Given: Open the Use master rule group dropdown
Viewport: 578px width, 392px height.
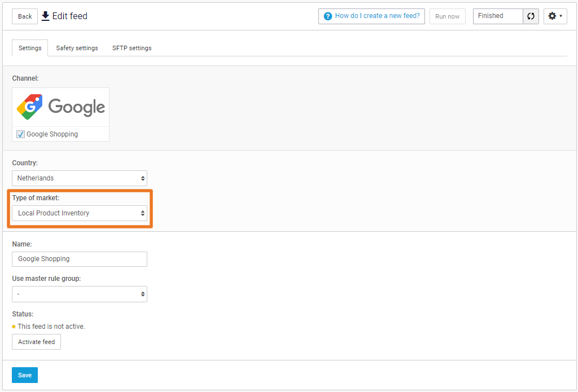Looking at the screenshot, I should pyautogui.click(x=80, y=294).
